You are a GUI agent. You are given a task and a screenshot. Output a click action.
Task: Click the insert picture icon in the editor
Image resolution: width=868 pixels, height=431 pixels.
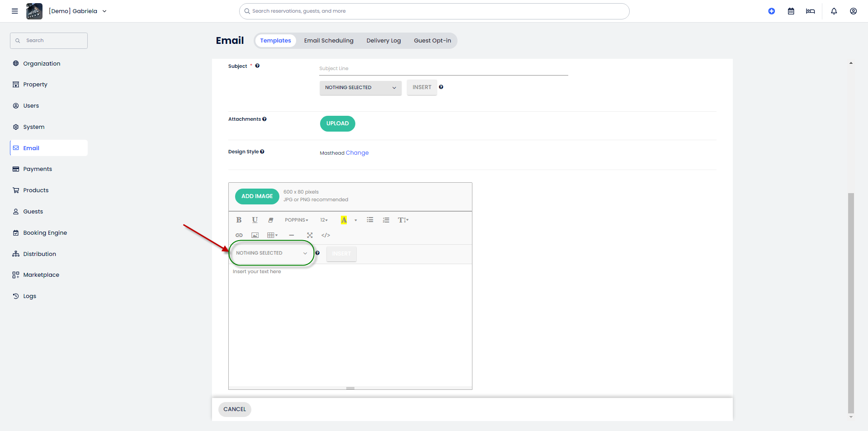pos(255,235)
